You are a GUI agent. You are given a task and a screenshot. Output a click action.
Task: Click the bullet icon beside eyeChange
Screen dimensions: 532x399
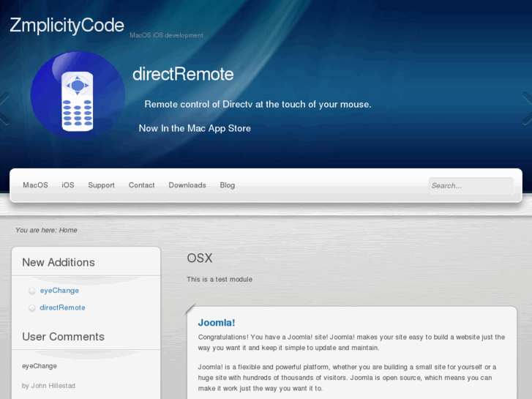tap(32, 291)
